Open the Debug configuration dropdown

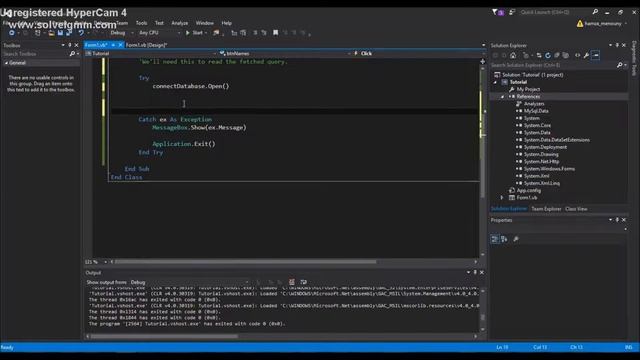pyautogui.click(x=121, y=33)
